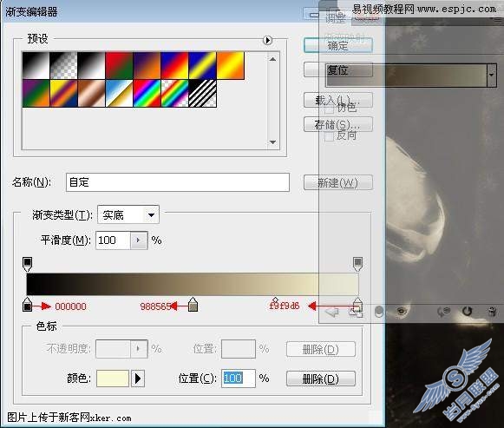Screen dimensions: 504x428
Task: Click the expanded view icon in Adjustments panel
Action: point(356,312)
